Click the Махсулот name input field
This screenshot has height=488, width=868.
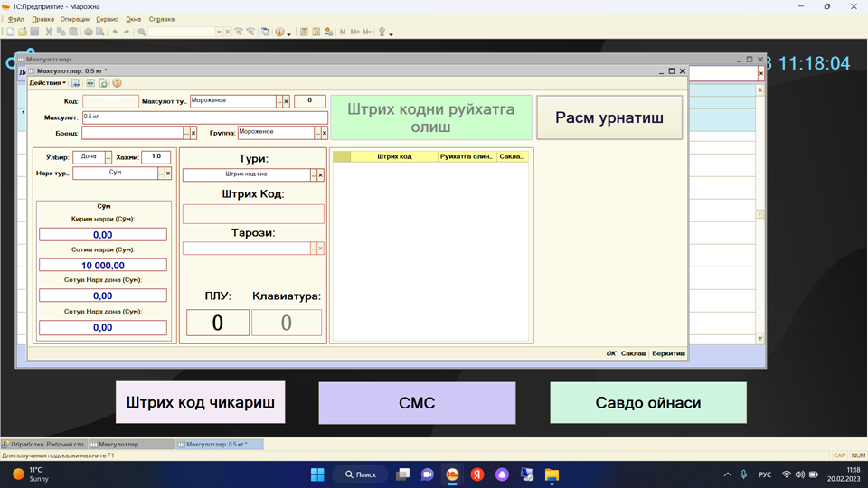point(204,117)
